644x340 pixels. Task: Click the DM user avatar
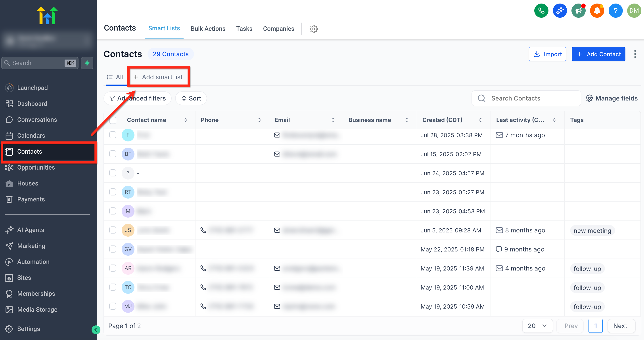coord(634,10)
